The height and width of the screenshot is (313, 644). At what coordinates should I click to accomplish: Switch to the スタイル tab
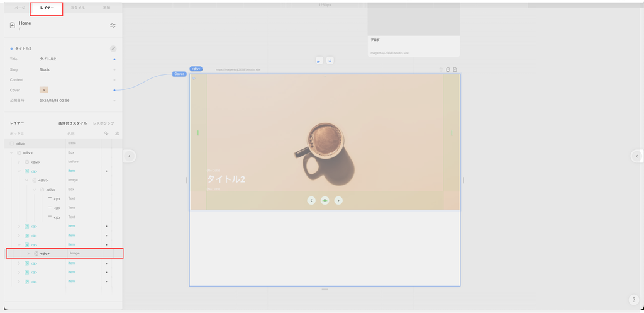78,8
